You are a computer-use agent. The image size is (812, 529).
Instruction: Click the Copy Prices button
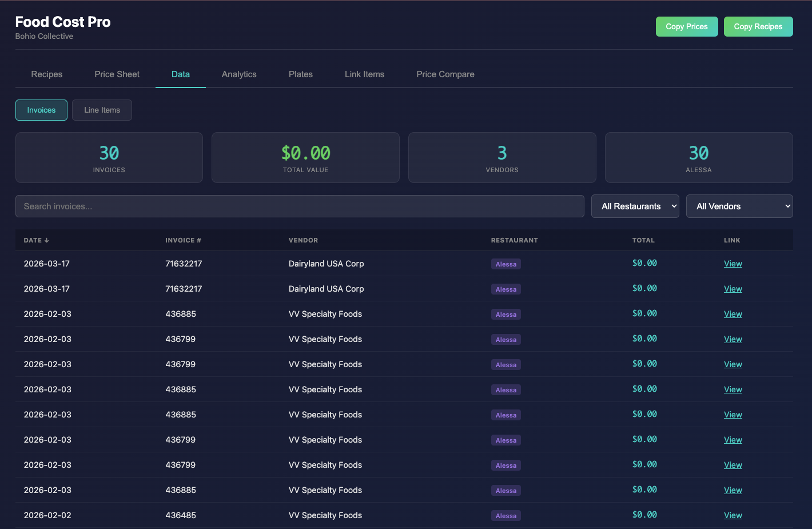[x=687, y=27]
